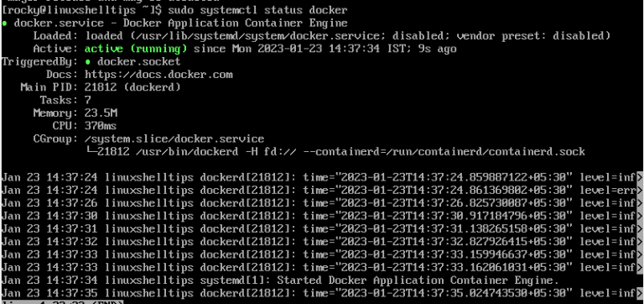This screenshot has height=304, width=644.
Task: Click the tree branch symbol before 21812
Action: (91, 151)
